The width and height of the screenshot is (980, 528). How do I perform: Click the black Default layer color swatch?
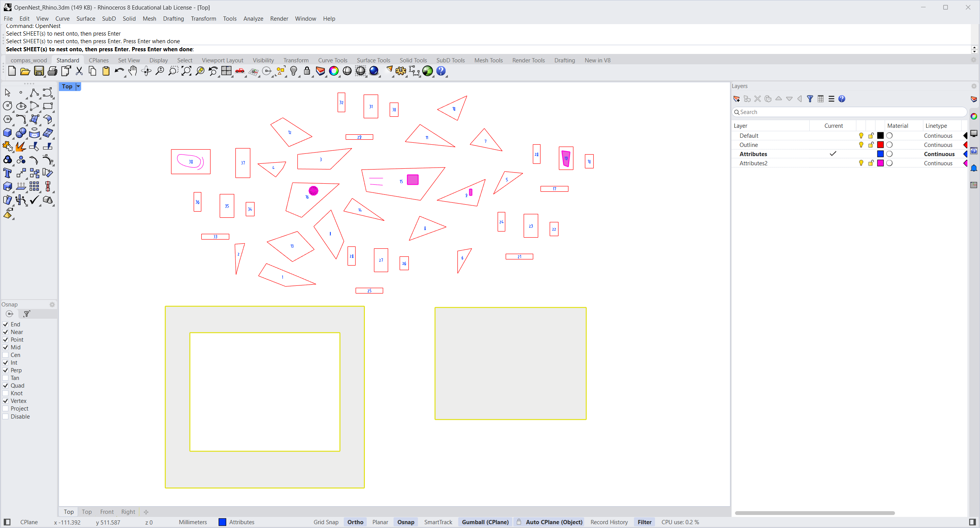[x=880, y=136]
